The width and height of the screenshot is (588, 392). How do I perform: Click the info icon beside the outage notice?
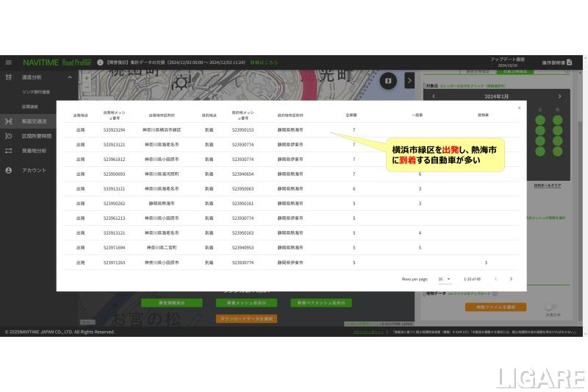(x=100, y=63)
